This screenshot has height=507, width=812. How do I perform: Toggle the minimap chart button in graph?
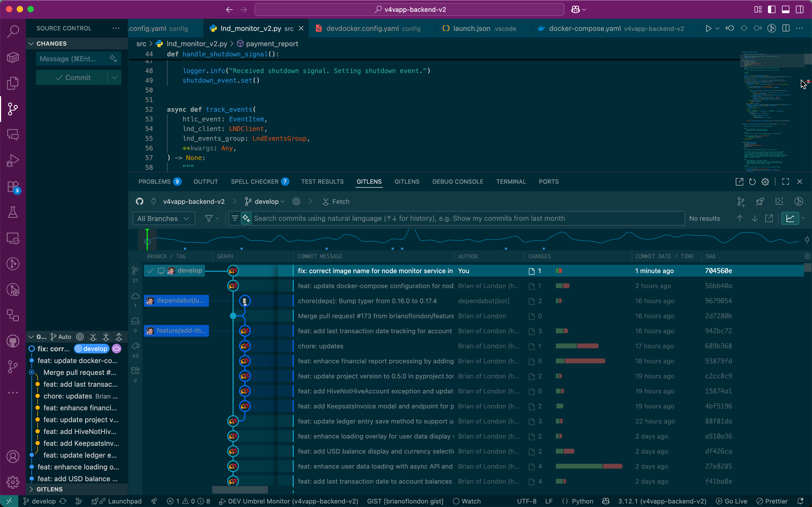790,218
